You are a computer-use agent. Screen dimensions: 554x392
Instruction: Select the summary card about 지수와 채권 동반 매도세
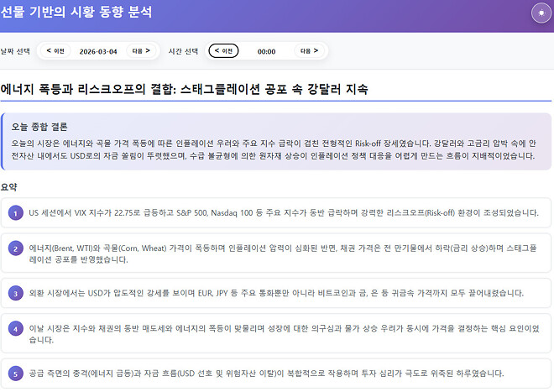coord(276,333)
